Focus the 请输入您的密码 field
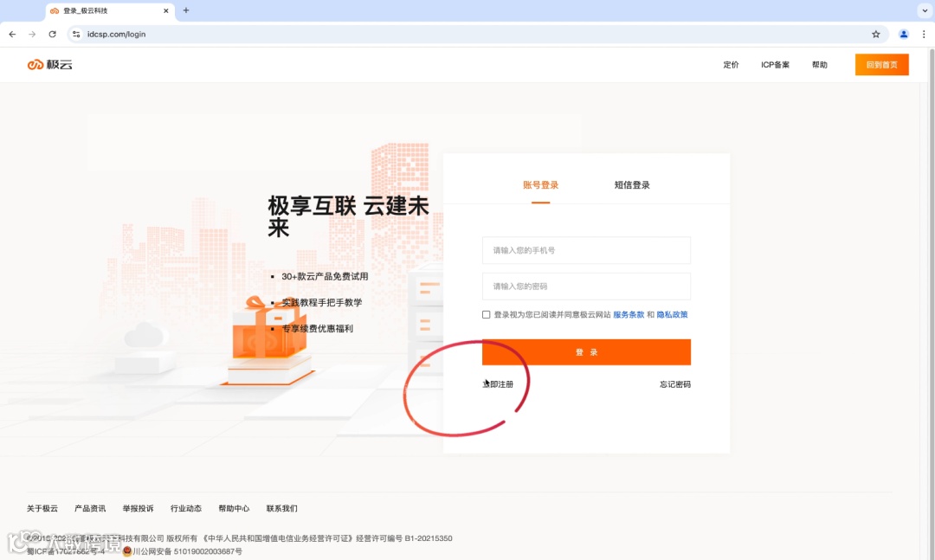935x560 pixels. (586, 286)
